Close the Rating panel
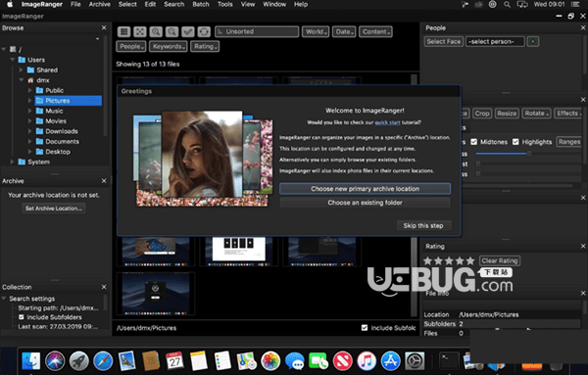 point(583,246)
